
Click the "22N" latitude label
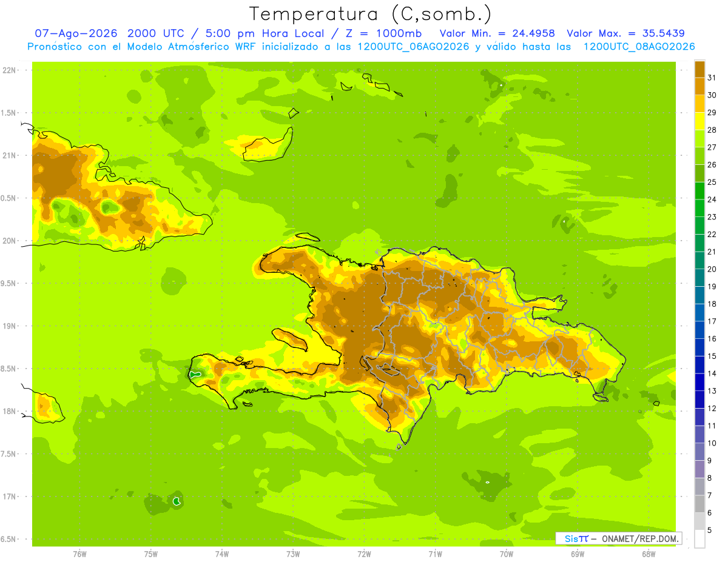(9, 70)
